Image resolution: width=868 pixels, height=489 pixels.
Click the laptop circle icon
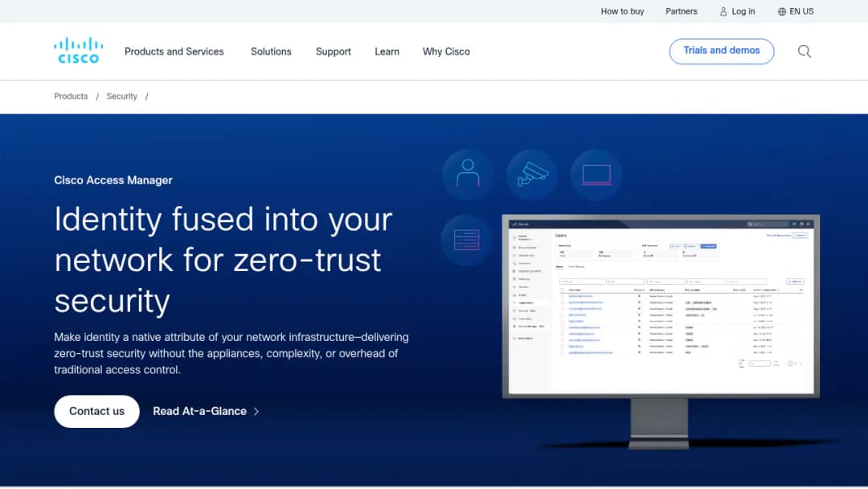pyautogui.click(x=596, y=175)
